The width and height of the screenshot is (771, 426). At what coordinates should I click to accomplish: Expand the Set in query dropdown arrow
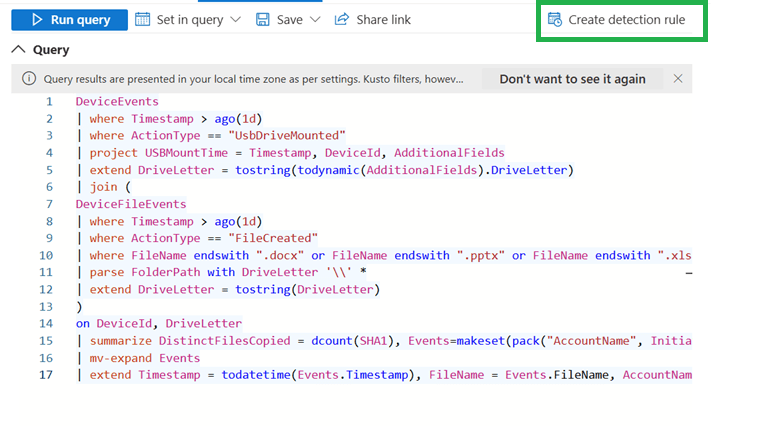point(235,20)
